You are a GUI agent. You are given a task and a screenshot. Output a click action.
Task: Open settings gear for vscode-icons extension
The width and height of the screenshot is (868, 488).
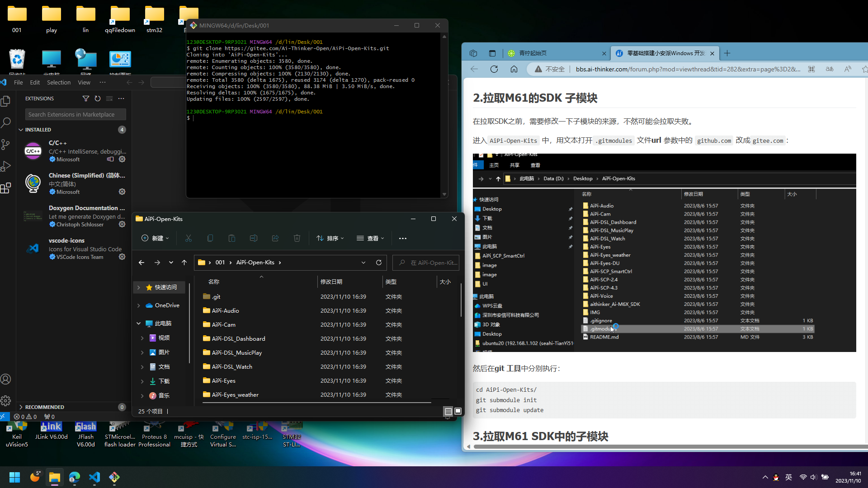(x=122, y=257)
